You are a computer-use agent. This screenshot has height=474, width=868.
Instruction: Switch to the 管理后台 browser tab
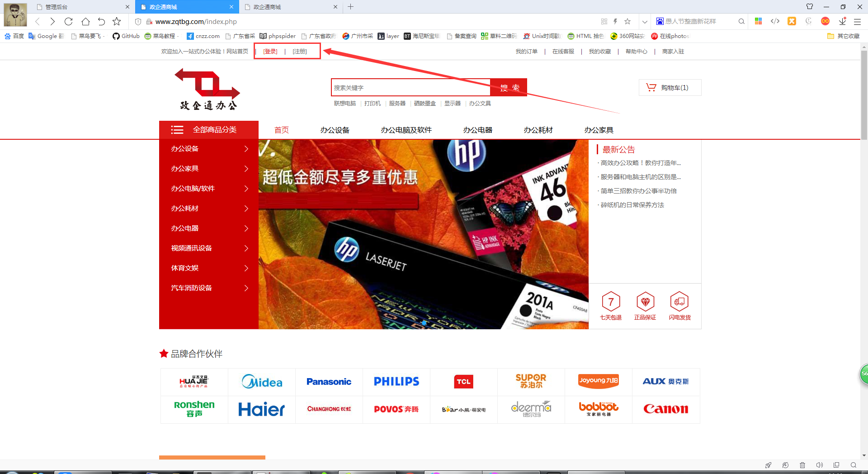[x=81, y=7]
